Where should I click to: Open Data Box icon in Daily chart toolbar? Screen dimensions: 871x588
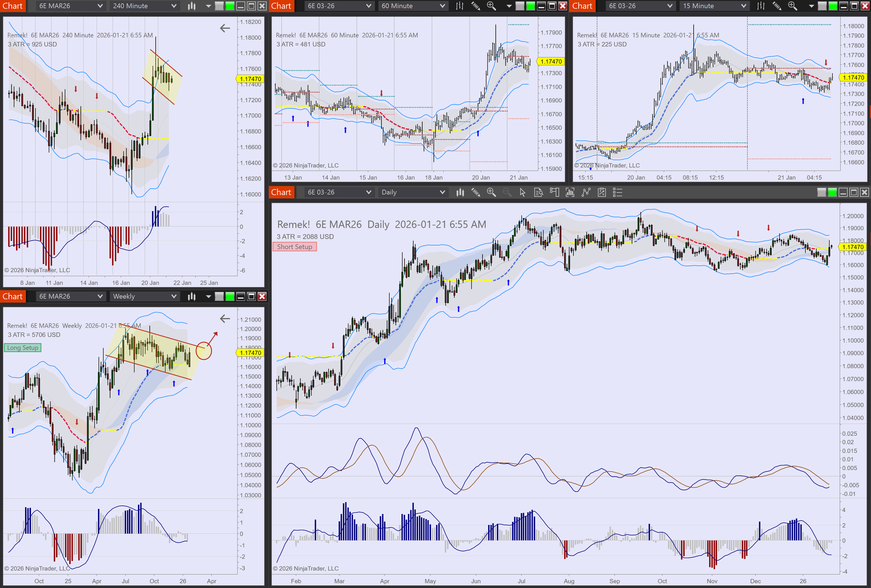pyautogui.click(x=538, y=192)
